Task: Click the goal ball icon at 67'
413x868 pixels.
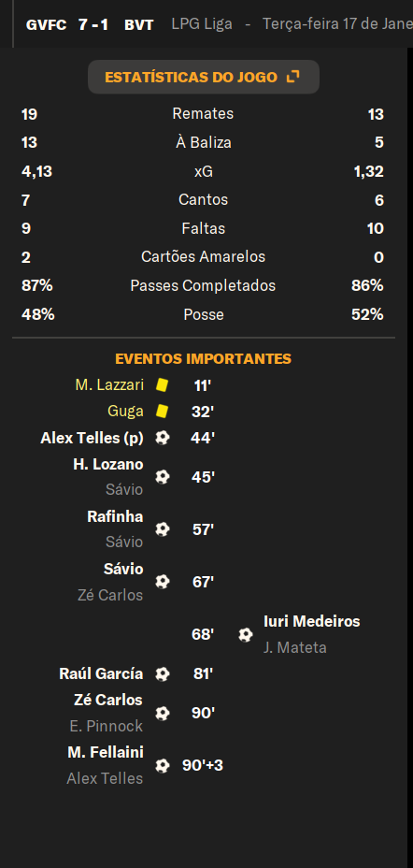Action: pyautogui.click(x=162, y=581)
